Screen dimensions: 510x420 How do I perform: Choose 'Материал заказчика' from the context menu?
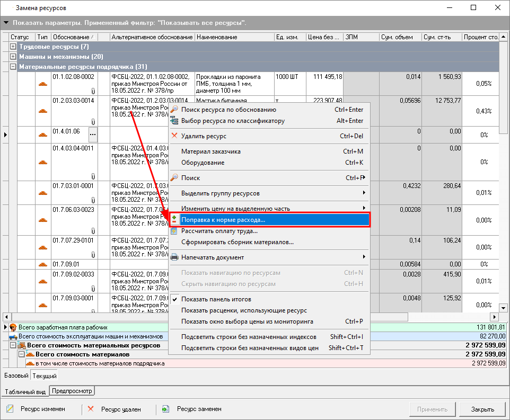pos(211,151)
